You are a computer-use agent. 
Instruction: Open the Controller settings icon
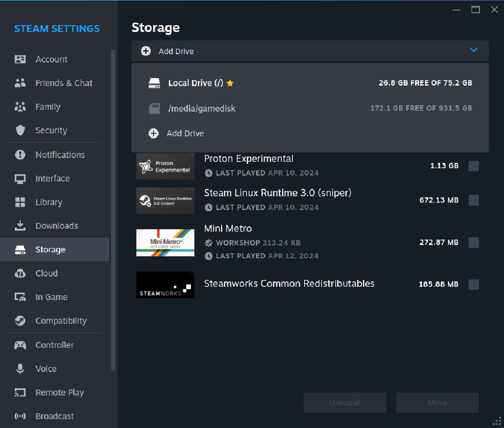point(20,345)
